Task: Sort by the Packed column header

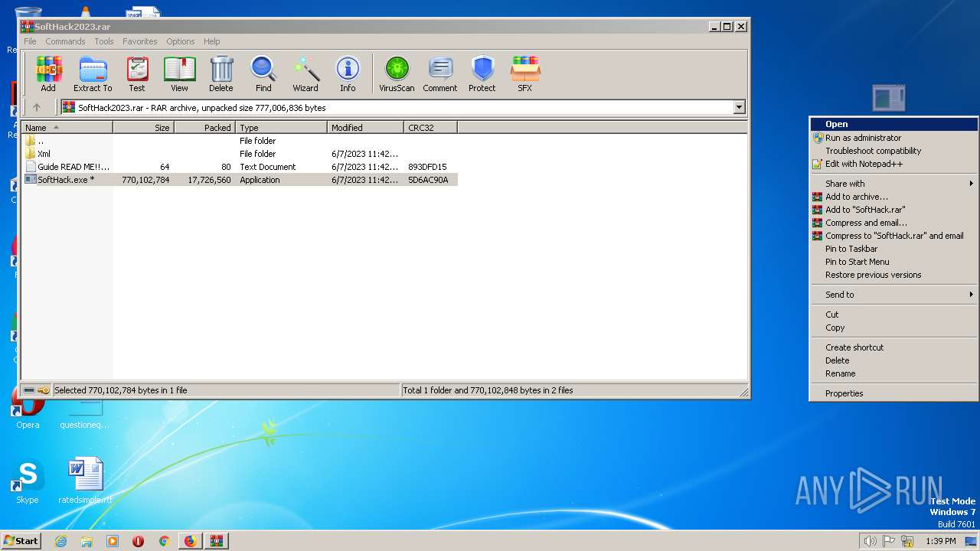Action: point(205,128)
